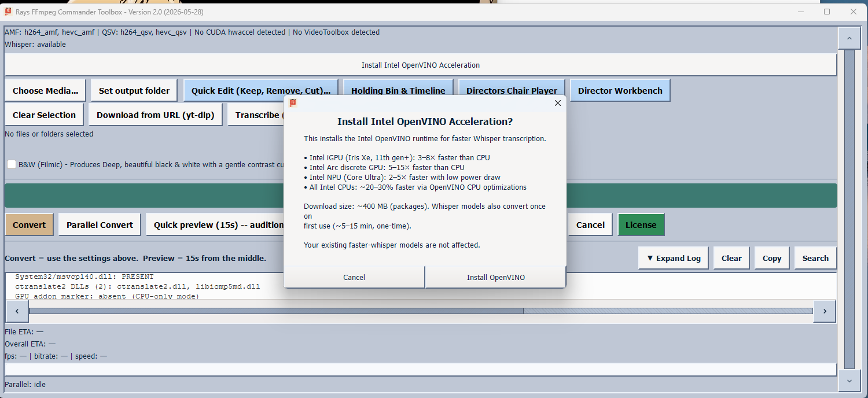Click the log's horizontal scrollbar thumb

276,311
